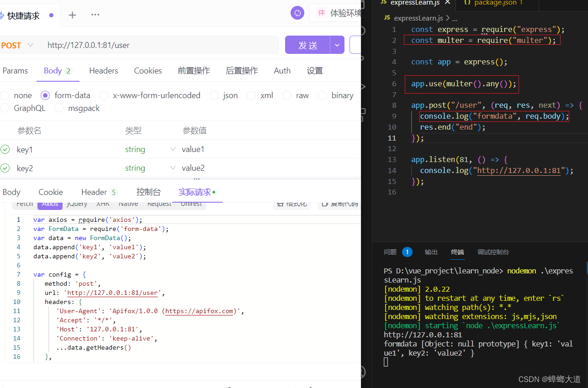The height and width of the screenshot is (388, 588).
Task: Open the dropdown arrow next to 发送
Action: [x=337, y=45]
